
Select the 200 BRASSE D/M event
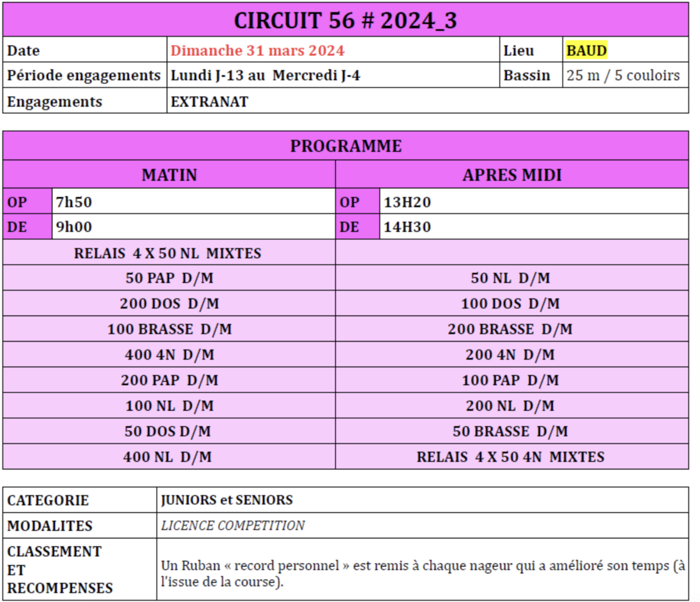[x=510, y=330]
